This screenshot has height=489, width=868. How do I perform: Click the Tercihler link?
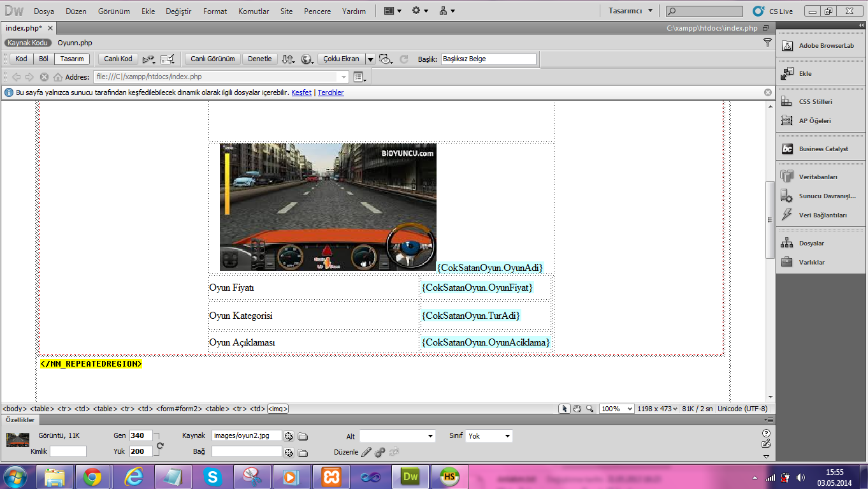pyautogui.click(x=331, y=92)
